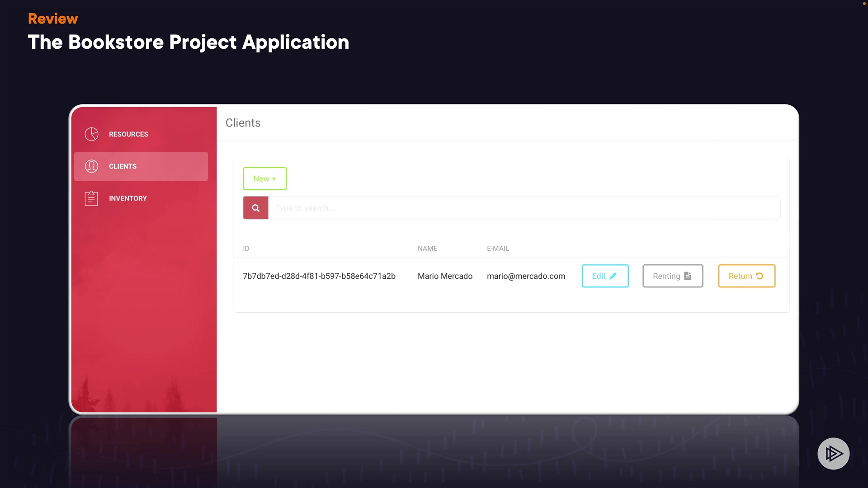The image size is (868, 488).
Task: Click the Clients user avatar icon
Action: tap(91, 166)
